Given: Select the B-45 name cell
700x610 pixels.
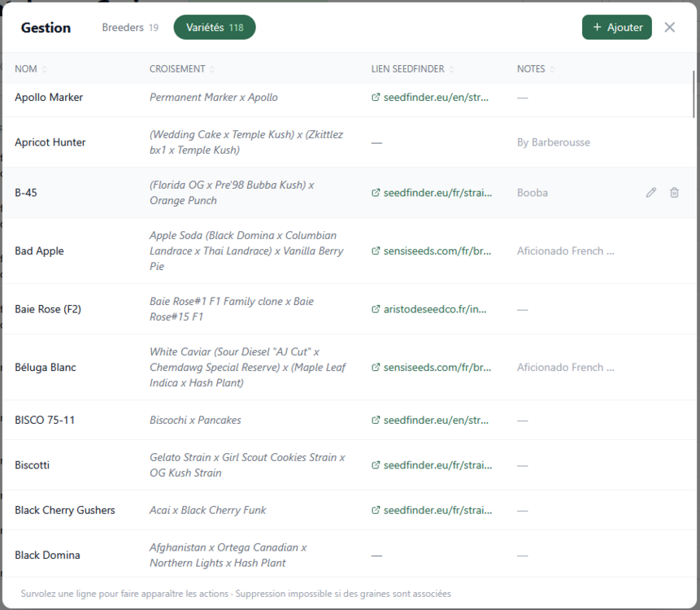Looking at the screenshot, I should pyautogui.click(x=26, y=193).
